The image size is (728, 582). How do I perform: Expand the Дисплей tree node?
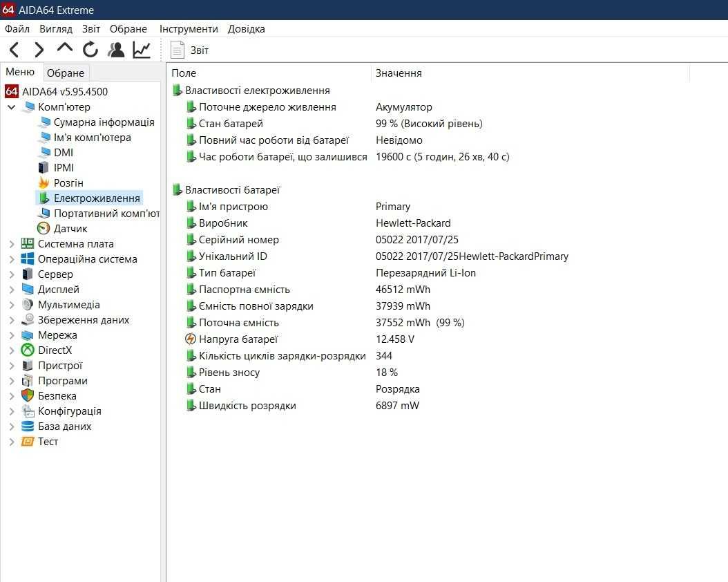[x=12, y=290]
